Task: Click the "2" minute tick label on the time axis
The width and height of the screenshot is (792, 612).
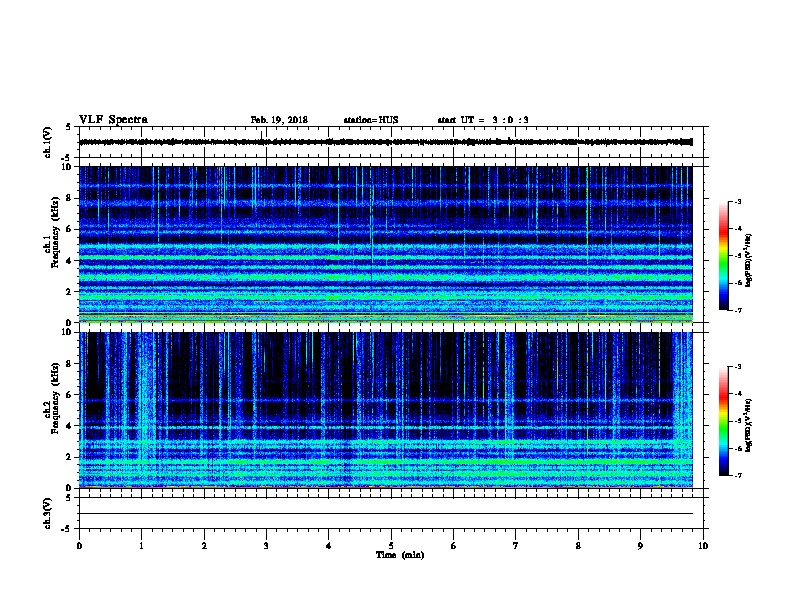Action: point(204,546)
